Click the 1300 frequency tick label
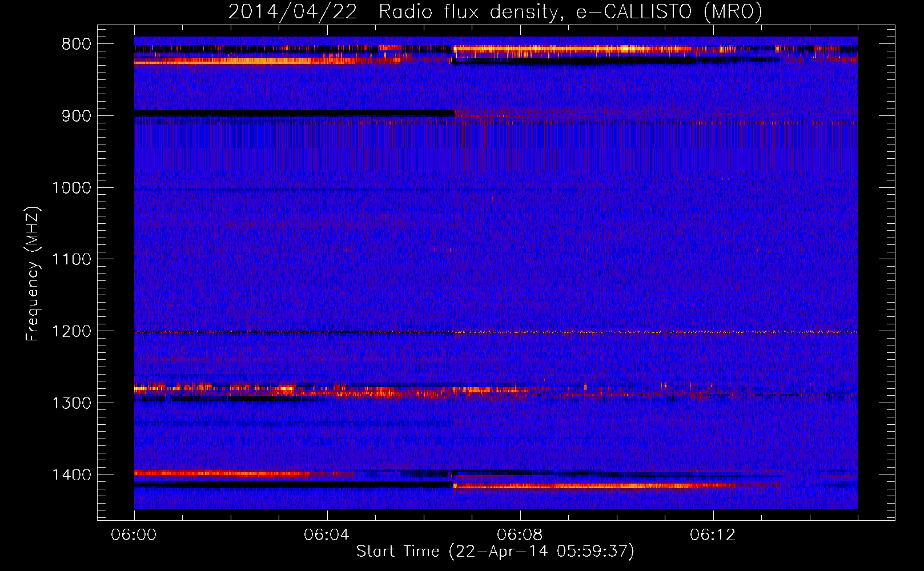 pos(71,404)
